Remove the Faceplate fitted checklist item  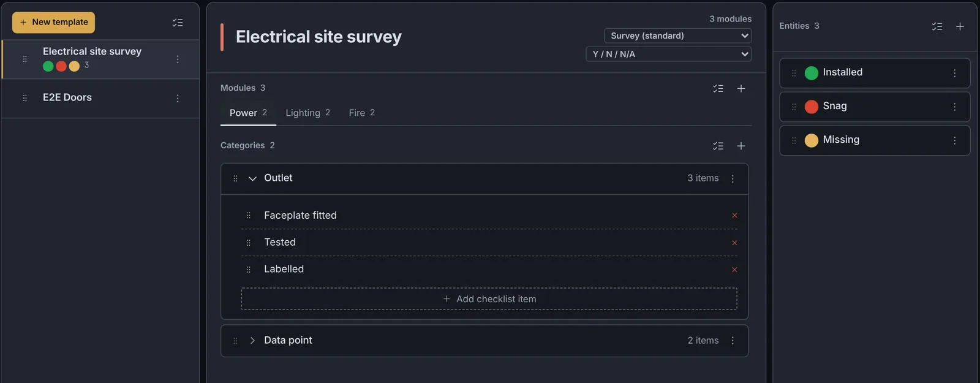pos(734,216)
